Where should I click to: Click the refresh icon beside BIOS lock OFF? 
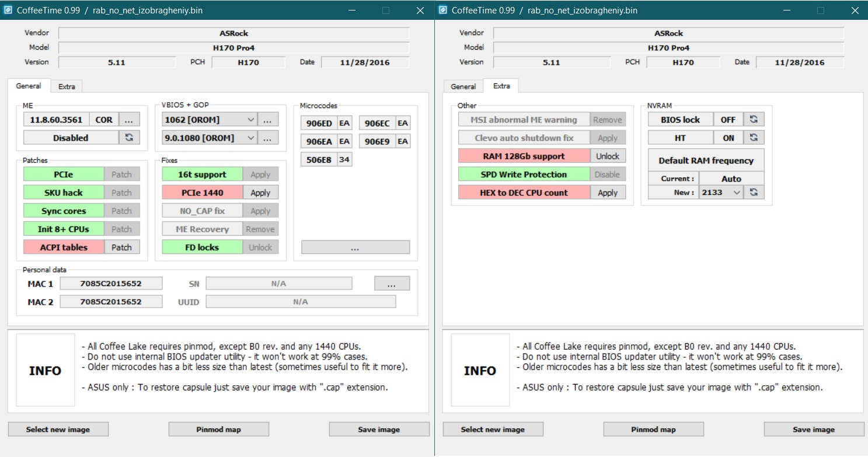pyautogui.click(x=754, y=120)
